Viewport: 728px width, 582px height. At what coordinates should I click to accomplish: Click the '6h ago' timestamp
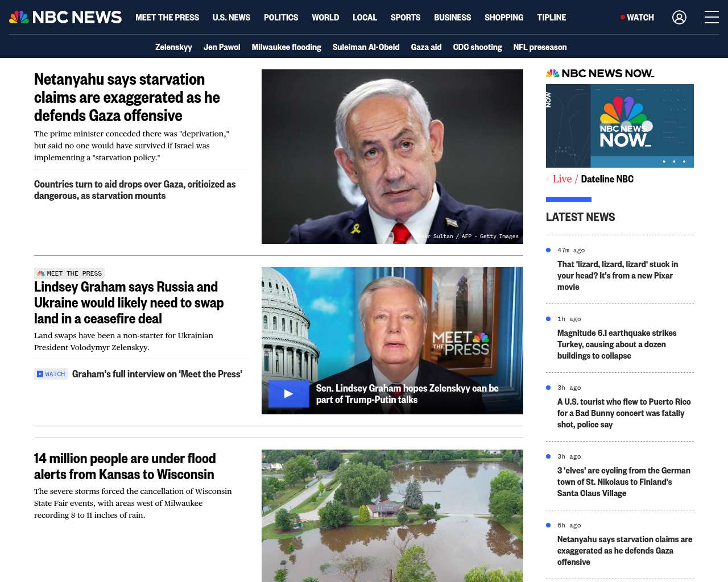coord(569,525)
